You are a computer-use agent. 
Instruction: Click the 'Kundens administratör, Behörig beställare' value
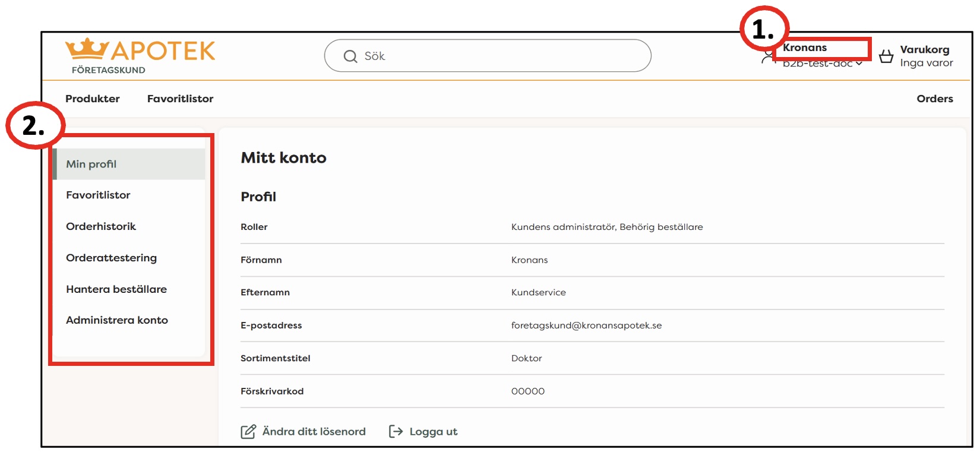click(607, 227)
